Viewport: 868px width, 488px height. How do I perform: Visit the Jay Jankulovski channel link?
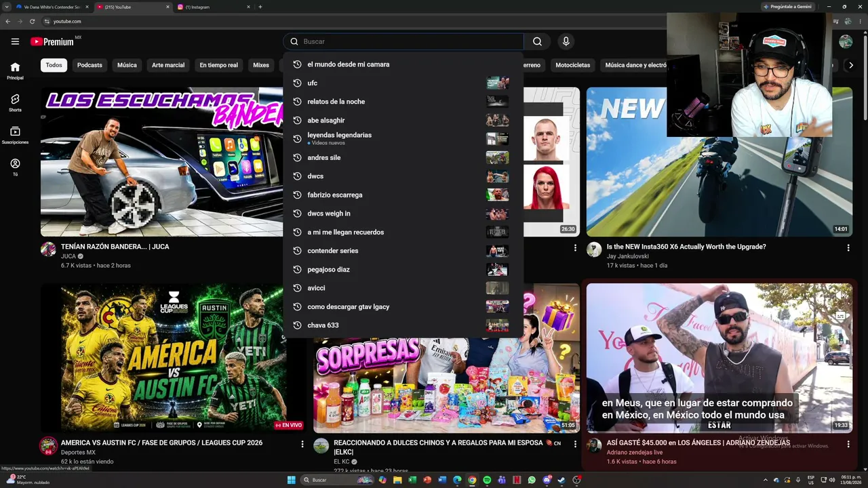click(627, 256)
